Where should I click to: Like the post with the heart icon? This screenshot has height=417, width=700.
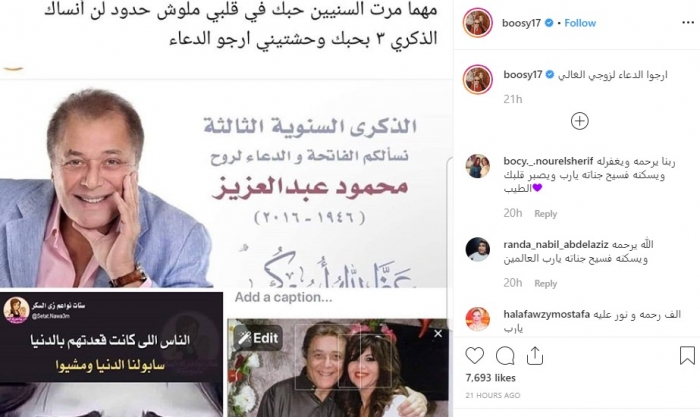(475, 356)
